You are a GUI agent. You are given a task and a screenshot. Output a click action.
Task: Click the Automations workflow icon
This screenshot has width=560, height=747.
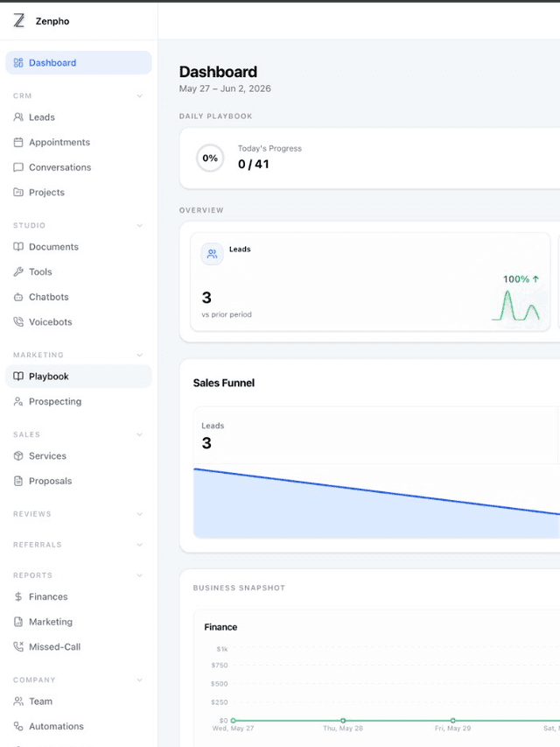[x=18, y=727]
